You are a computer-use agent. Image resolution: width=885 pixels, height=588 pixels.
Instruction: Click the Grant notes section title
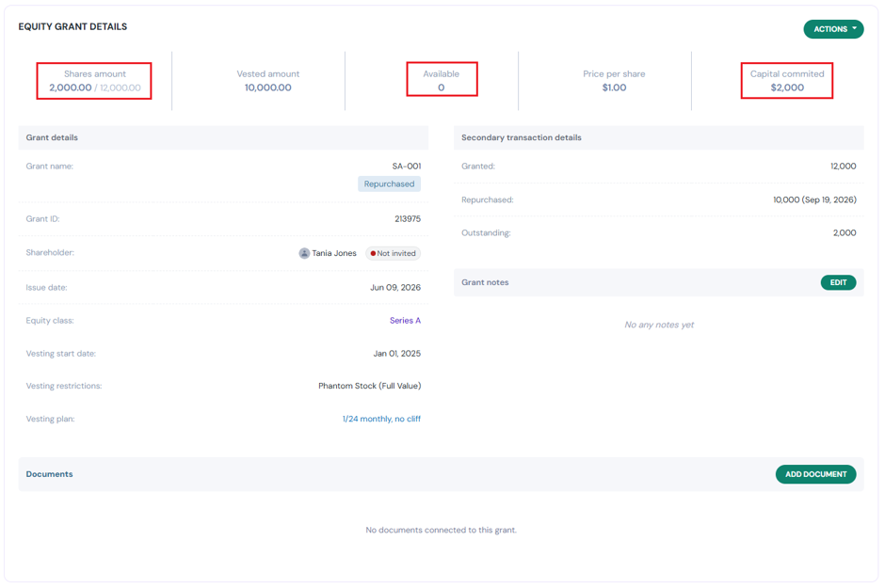click(x=485, y=282)
